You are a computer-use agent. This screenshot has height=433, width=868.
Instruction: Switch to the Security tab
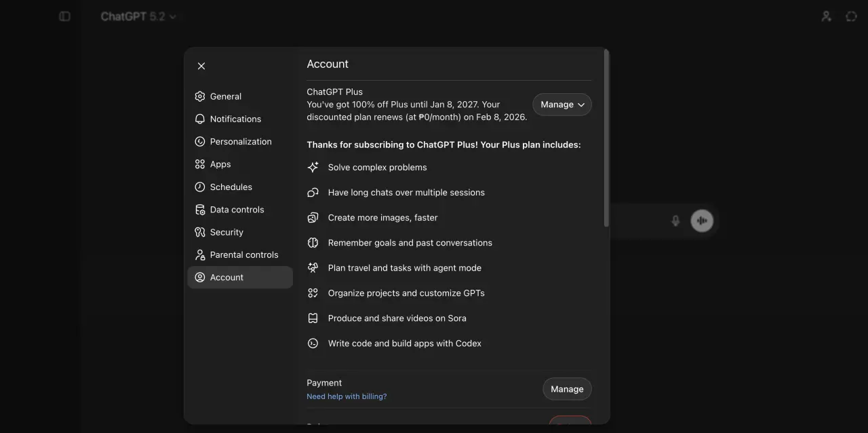[x=240, y=232]
